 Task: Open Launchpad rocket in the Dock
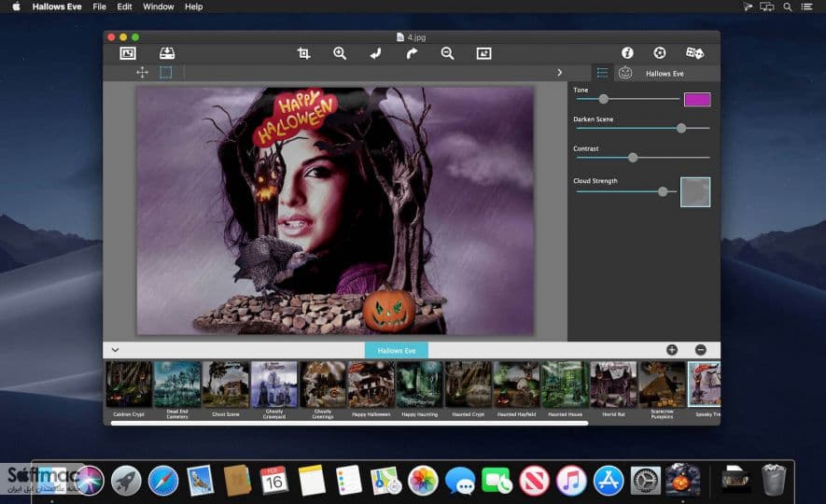click(x=126, y=481)
